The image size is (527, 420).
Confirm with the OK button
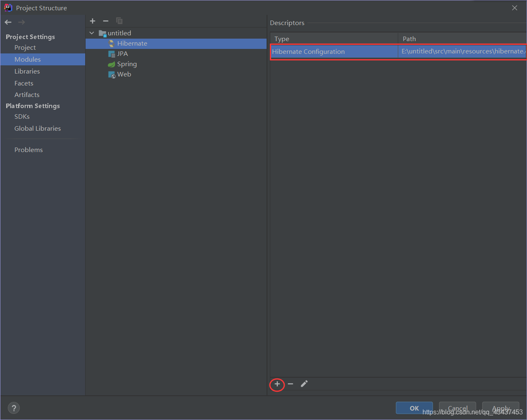pyautogui.click(x=414, y=408)
